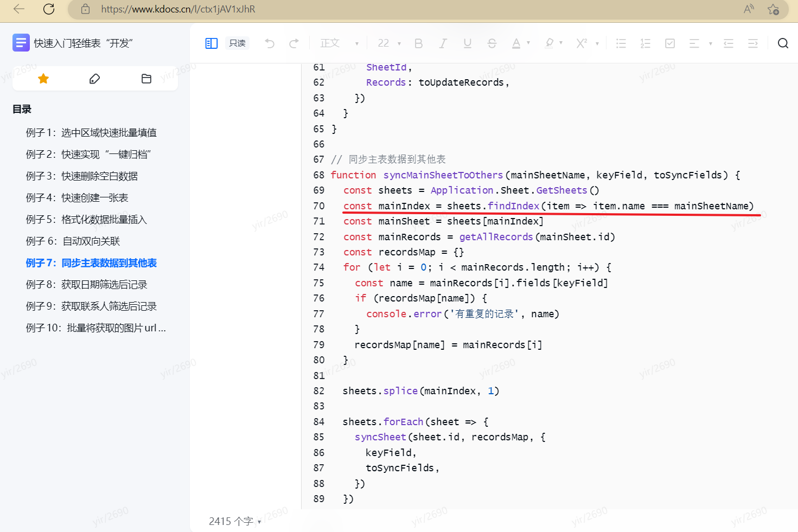
Task: Jump to 例子 10: 批量将获取的图片 url
Action: click(x=96, y=328)
